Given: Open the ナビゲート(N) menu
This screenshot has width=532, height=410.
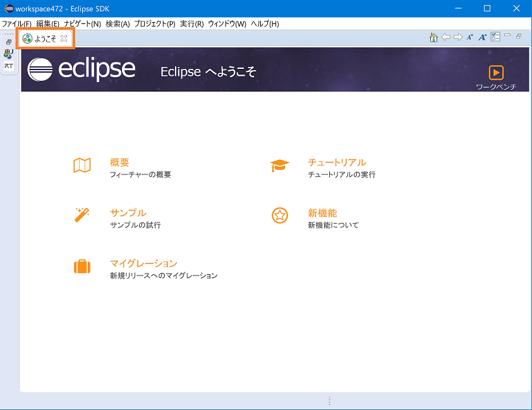Looking at the screenshot, I should click(x=82, y=24).
